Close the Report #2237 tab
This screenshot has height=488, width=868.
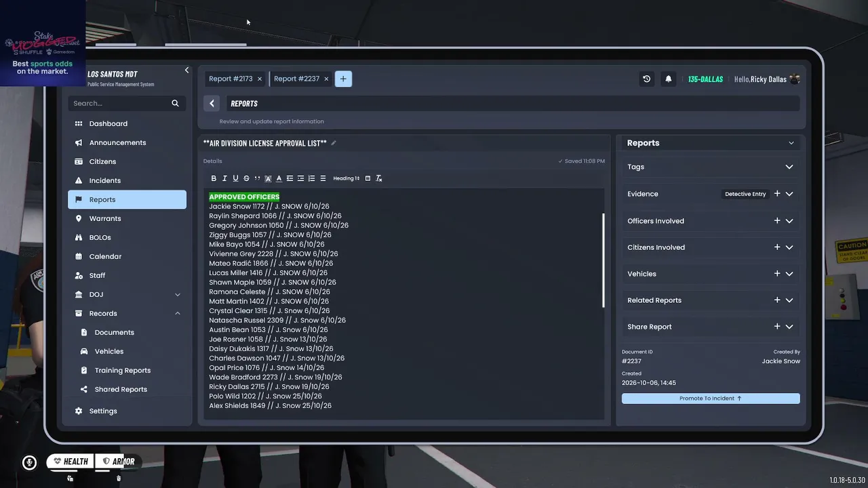click(x=326, y=79)
